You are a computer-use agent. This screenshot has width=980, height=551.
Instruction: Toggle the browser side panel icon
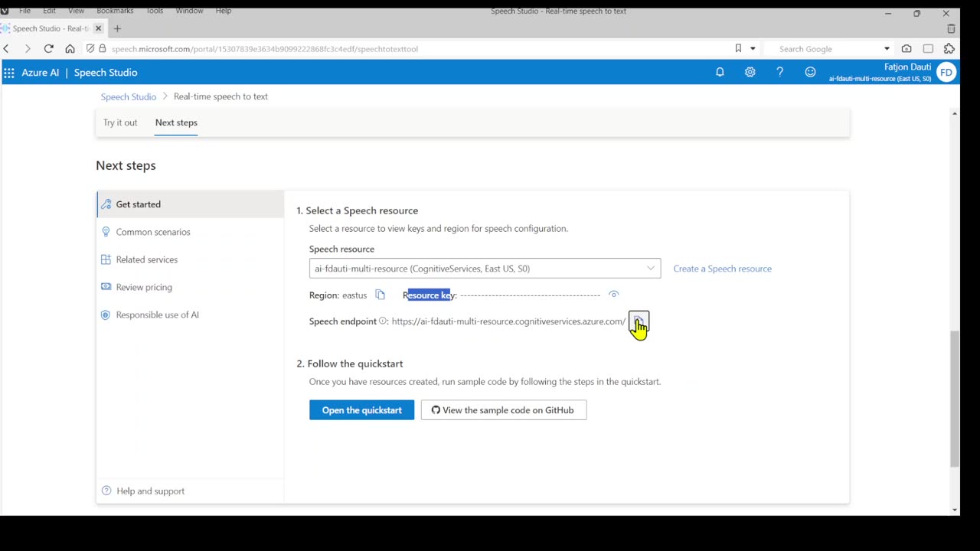pyautogui.click(x=928, y=48)
